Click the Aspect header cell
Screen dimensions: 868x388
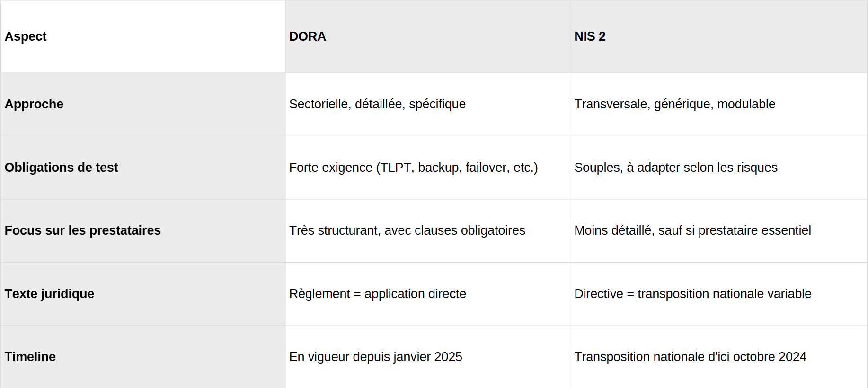26,36
